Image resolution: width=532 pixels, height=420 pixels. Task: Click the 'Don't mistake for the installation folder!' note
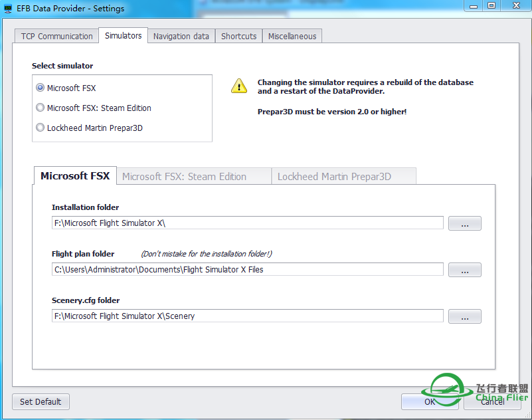click(x=207, y=254)
